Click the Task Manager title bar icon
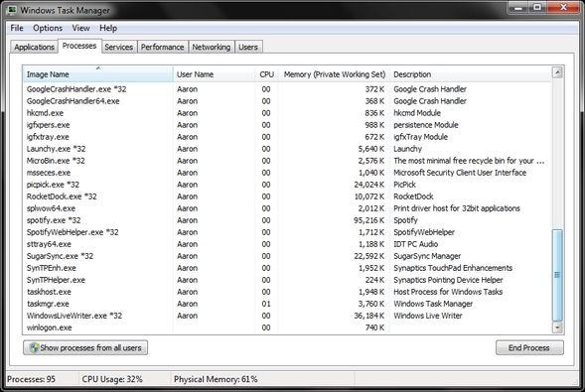The image size is (585, 392). (x=12, y=10)
